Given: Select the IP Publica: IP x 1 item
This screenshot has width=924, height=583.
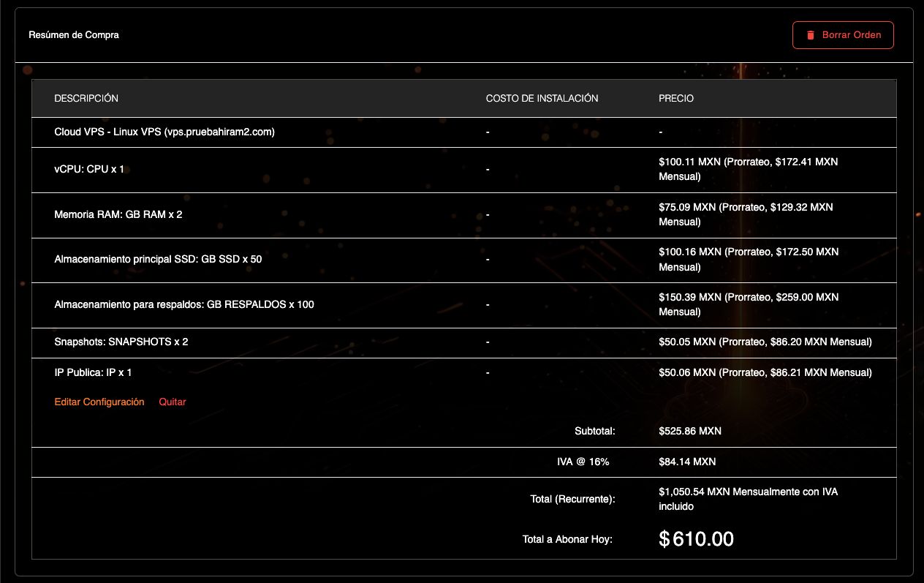Looking at the screenshot, I should click(x=93, y=373).
